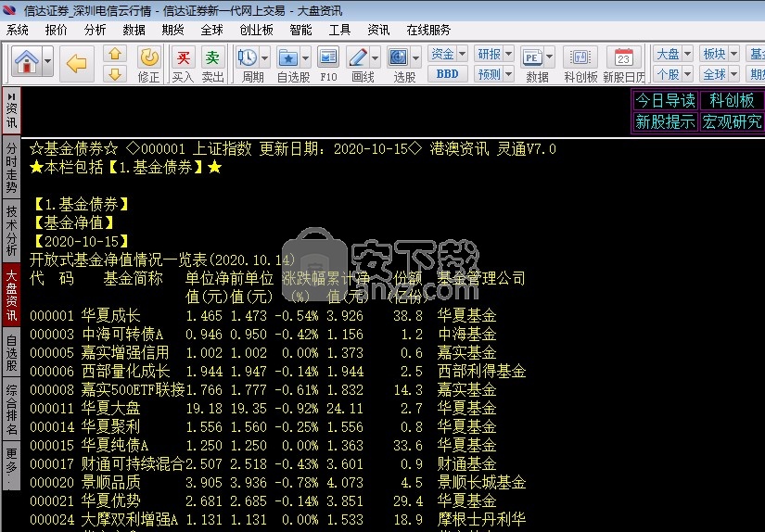
Task: Switch to the 自选股 side tab
Action: point(12,353)
